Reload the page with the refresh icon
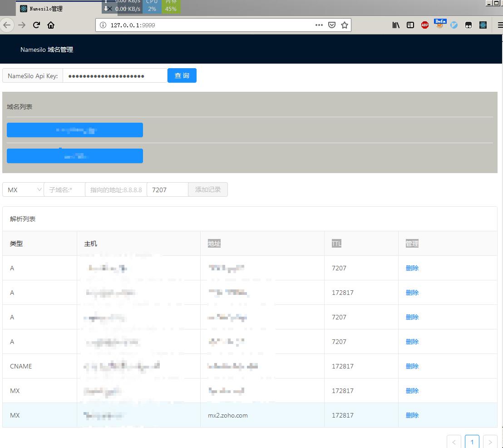 (36, 25)
